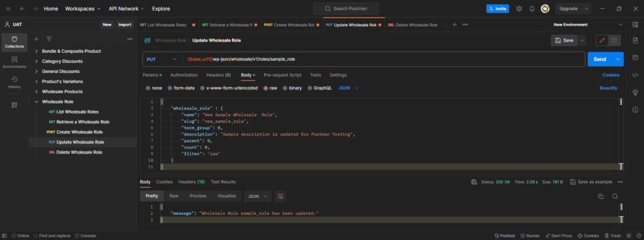
Task: Open the Test Results response tab
Action: coord(223,181)
